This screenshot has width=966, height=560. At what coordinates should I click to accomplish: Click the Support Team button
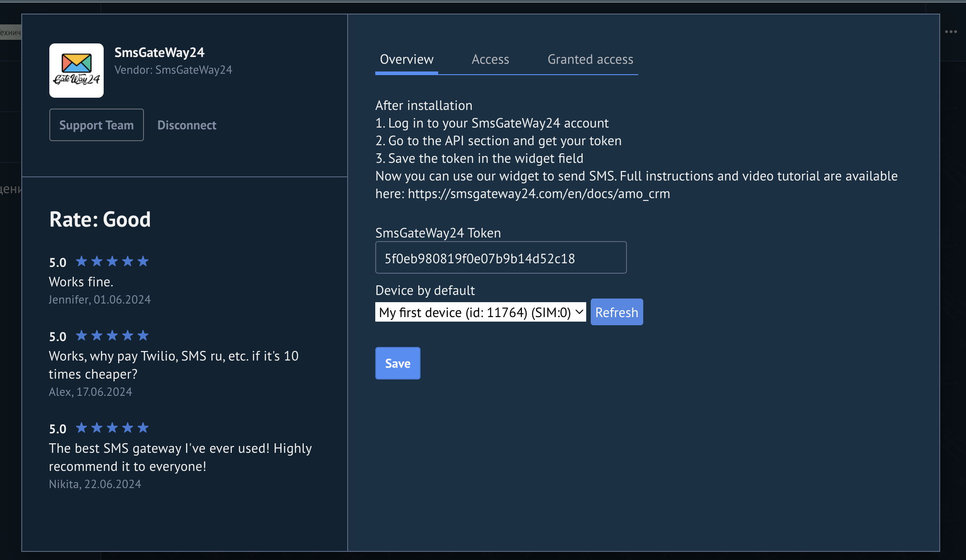tap(96, 125)
